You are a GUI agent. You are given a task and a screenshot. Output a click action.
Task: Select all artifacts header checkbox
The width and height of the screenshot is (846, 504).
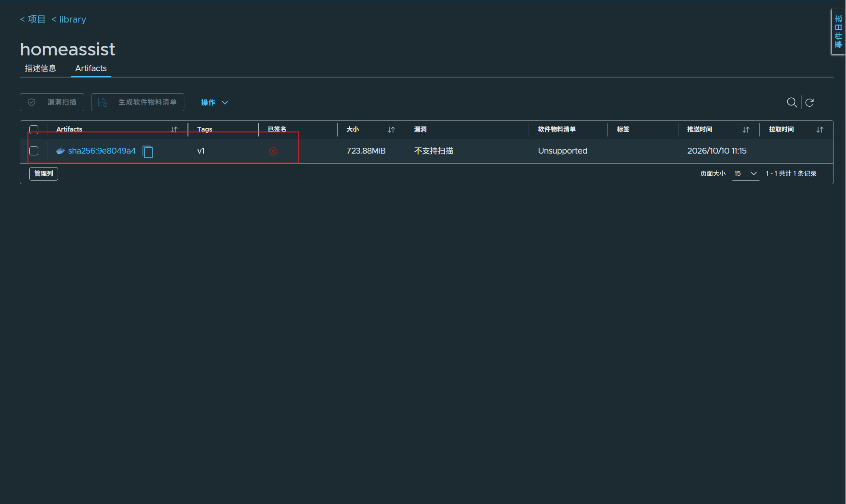pyautogui.click(x=34, y=130)
